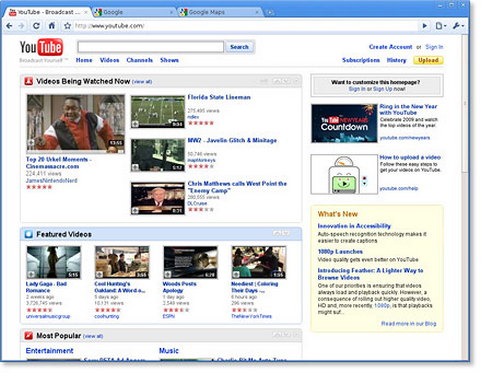
Task: Open the Videos navigation link
Action: (x=109, y=60)
